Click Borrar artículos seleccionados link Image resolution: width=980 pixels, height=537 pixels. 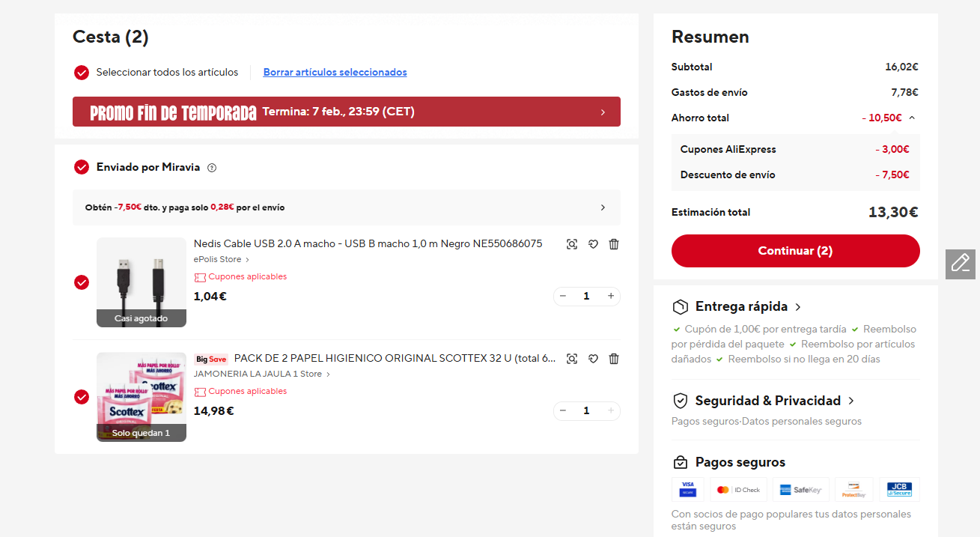[335, 73]
